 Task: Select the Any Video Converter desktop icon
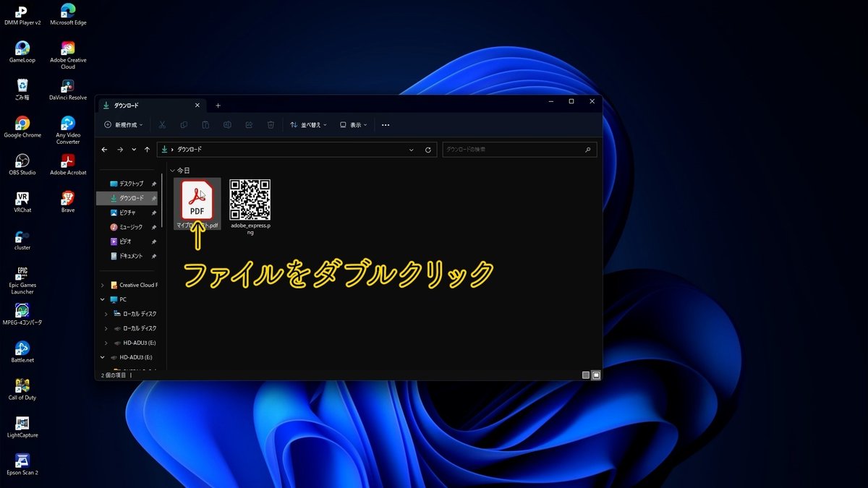coord(68,130)
